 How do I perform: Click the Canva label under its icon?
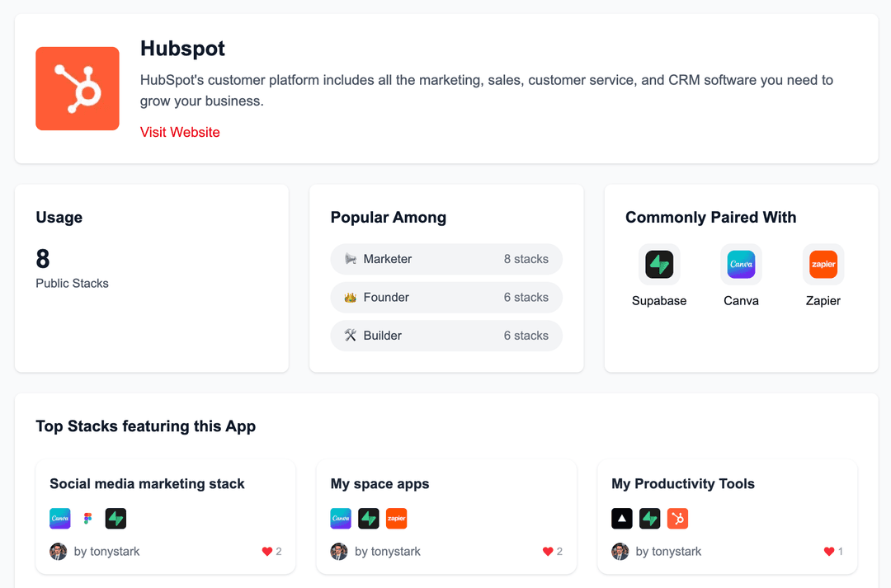741,300
